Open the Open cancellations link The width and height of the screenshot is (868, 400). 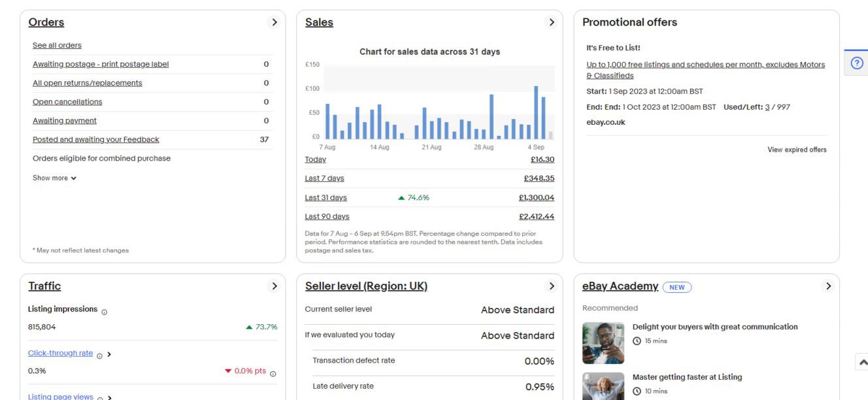(67, 102)
